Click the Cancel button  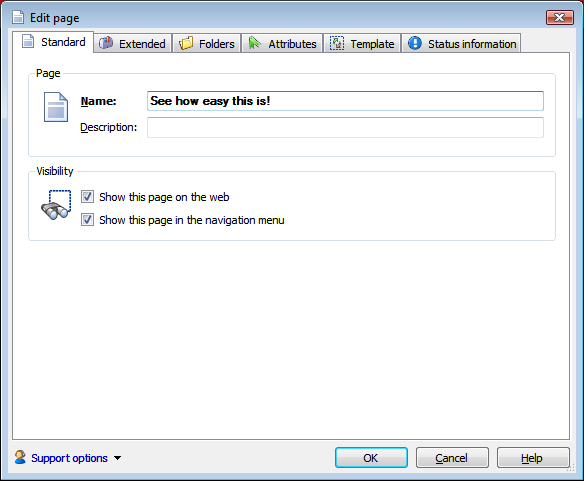point(452,458)
